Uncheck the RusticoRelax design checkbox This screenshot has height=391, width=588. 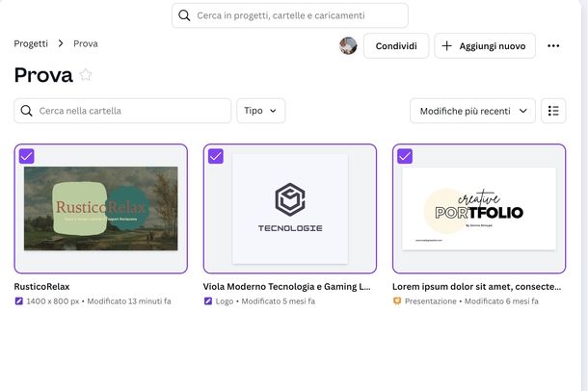tap(27, 156)
